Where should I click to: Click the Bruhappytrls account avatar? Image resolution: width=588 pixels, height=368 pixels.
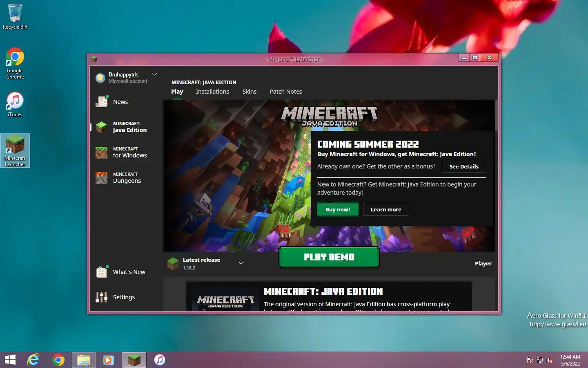point(100,78)
